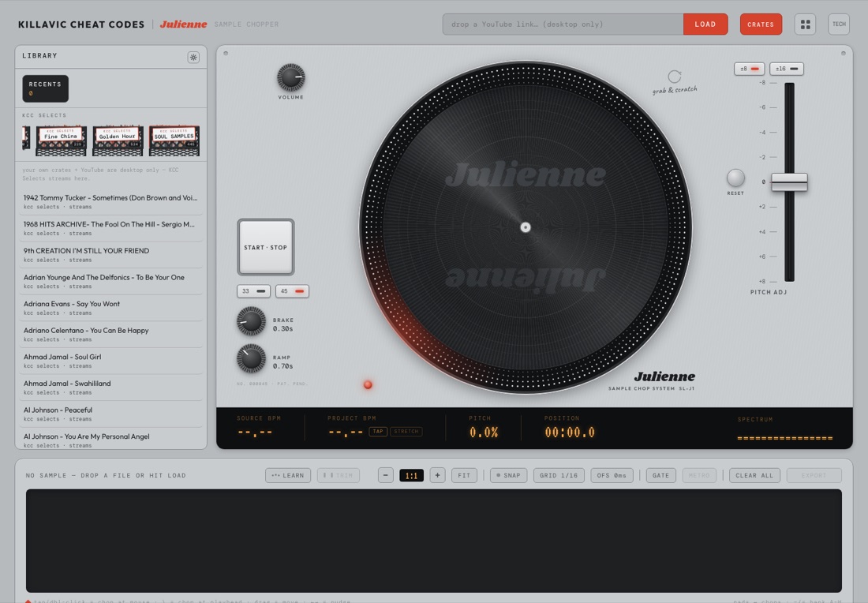Click the Brake knob

[x=251, y=321]
